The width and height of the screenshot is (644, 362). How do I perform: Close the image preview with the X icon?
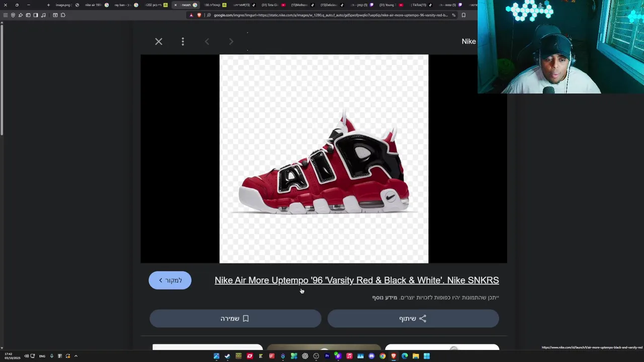pyautogui.click(x=158, y=41)
